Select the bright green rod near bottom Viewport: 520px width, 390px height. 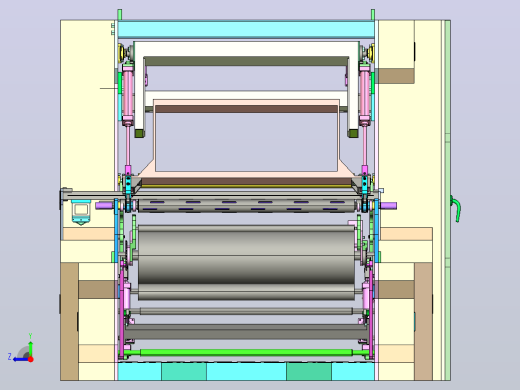pyautogui.click(x=246, y=353)
